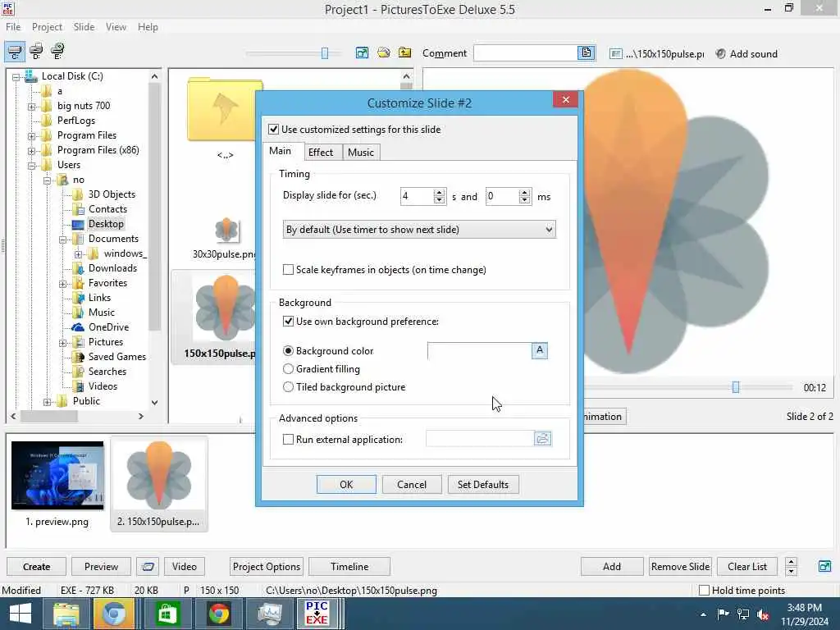Click slide list view icon beside Preview
Screen dimensions: 840x630
[x=148, y=566]
